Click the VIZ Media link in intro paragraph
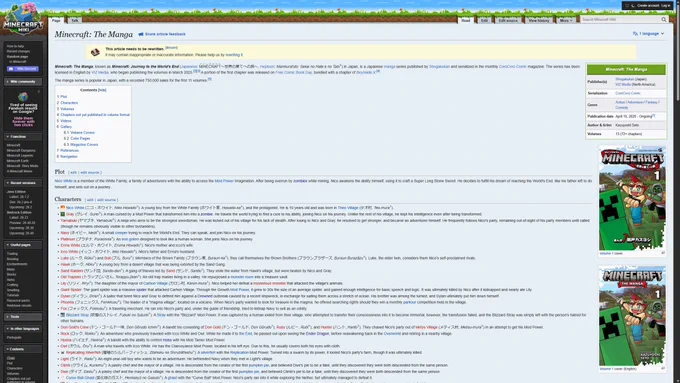Screen dimensions: 680x383 click(x=100, y=72)
